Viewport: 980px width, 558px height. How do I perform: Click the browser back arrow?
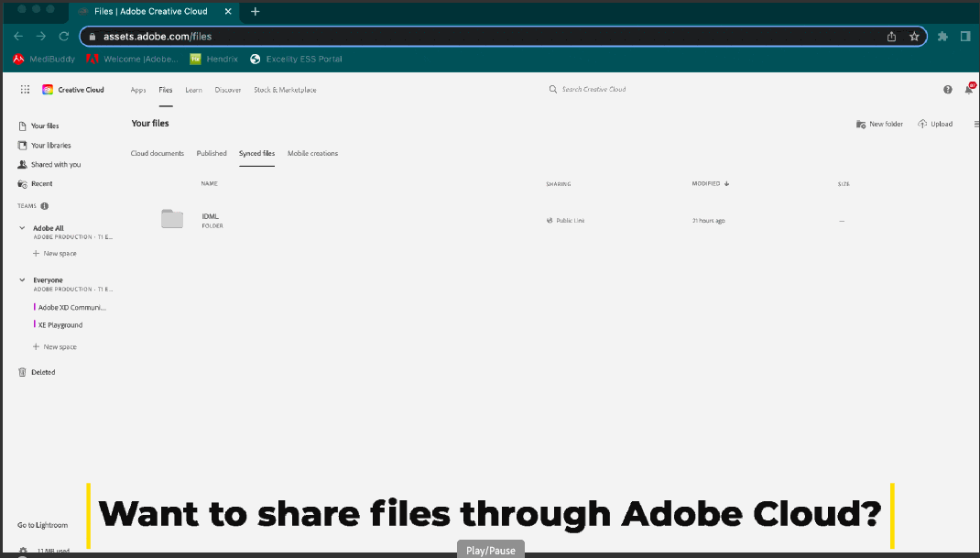18,37
